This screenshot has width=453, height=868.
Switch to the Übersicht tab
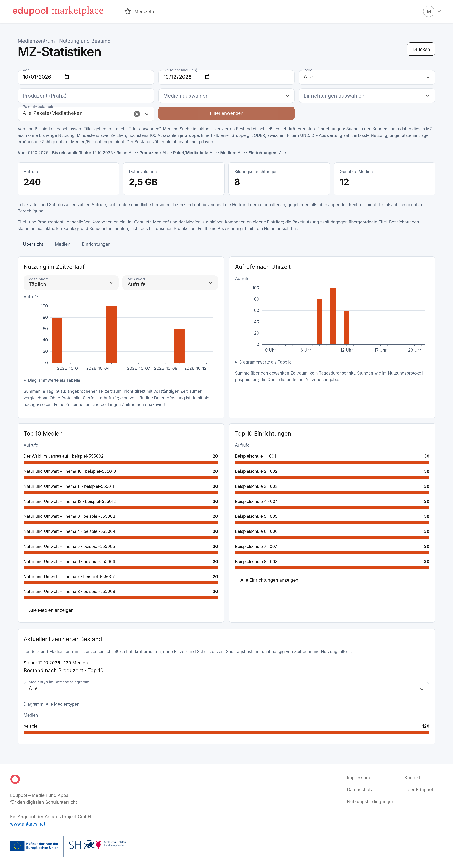33,244
